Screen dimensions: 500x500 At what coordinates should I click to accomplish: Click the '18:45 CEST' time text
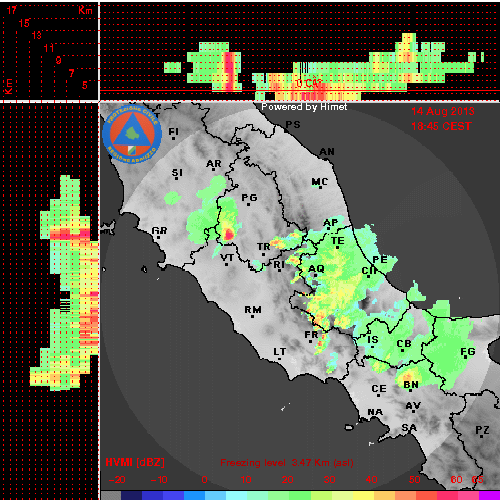tap(441, 126)
